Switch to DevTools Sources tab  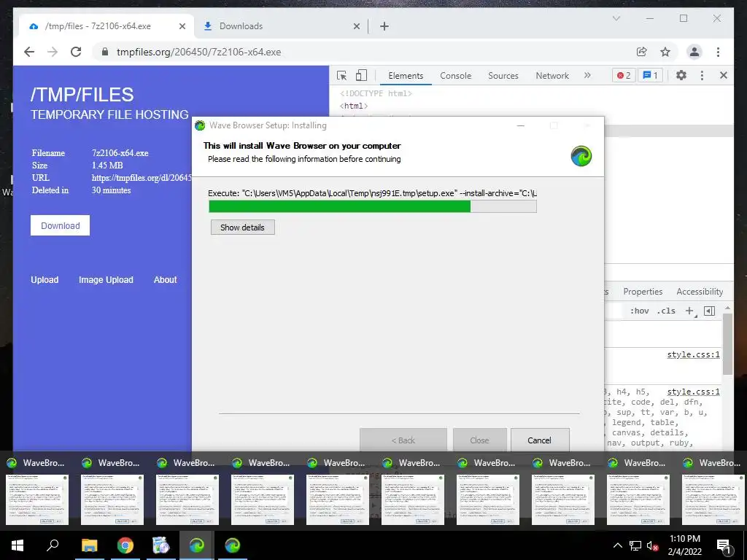(x=503, y=76)
